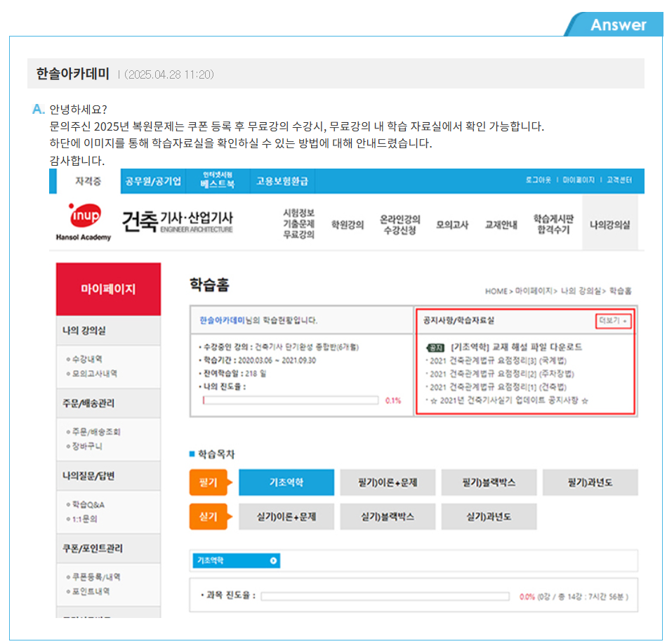Open 2021 건축관계법규 요점정리[3] (국계법)

click(498, 361)
